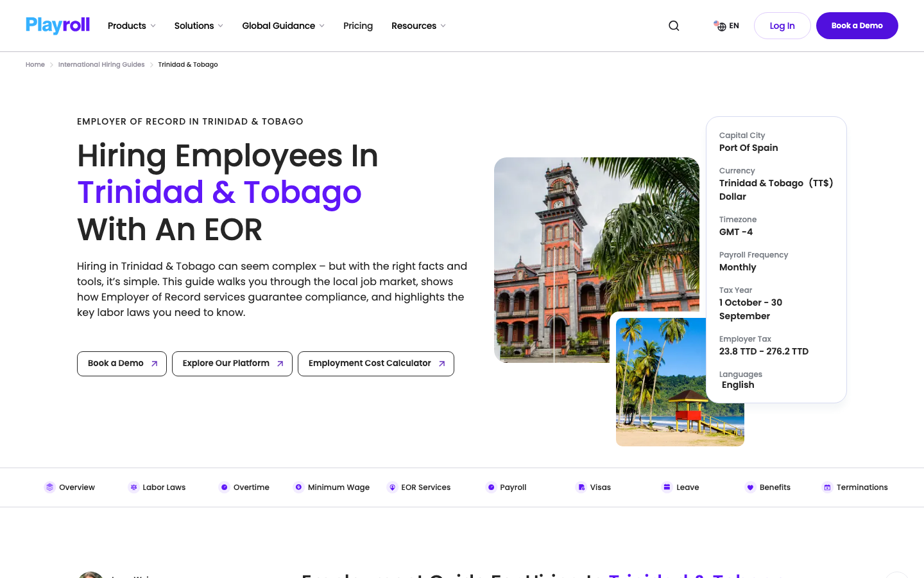The image size is (924, 578).
Task: Jump to the Minimum Wage section
Action: tap(332, 487)
